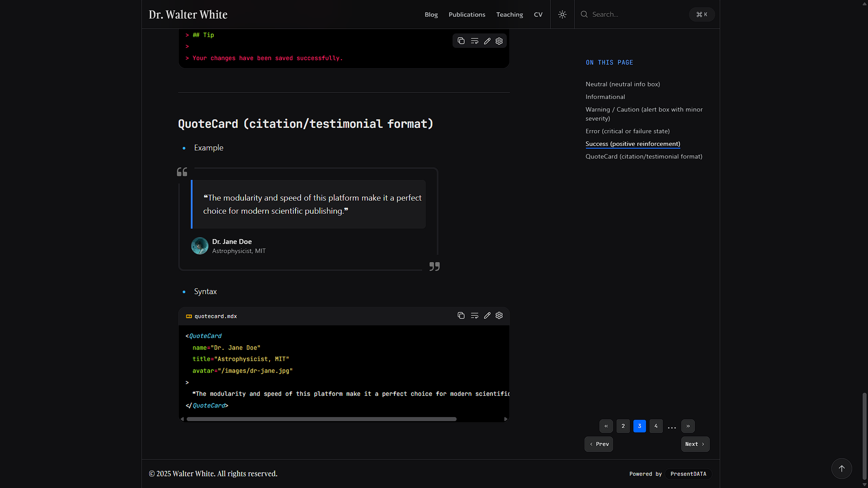Image resolution: width=868 pixels, height=488 pixels.
Task: Open settings gear on Tip code block
Action: coord(499,41)
